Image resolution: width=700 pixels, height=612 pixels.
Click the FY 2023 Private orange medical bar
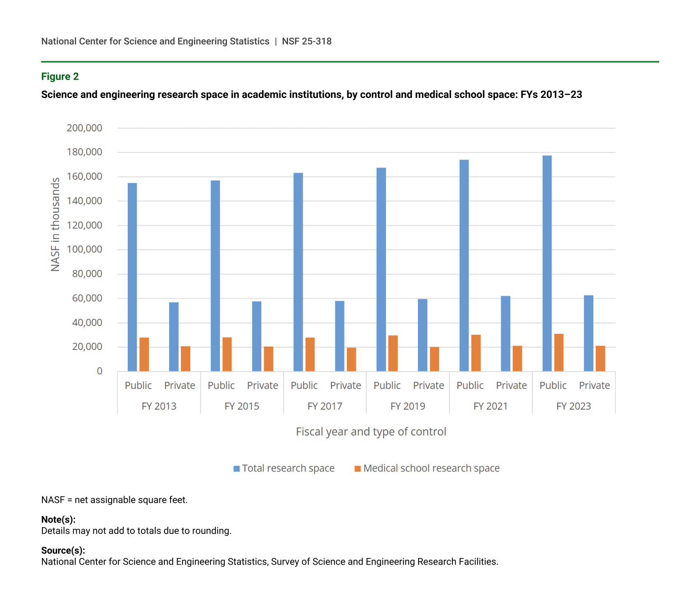[x=600, y=358]
